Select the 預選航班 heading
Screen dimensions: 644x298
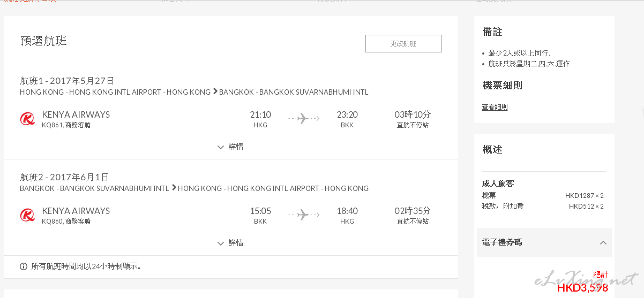point(43,41)
